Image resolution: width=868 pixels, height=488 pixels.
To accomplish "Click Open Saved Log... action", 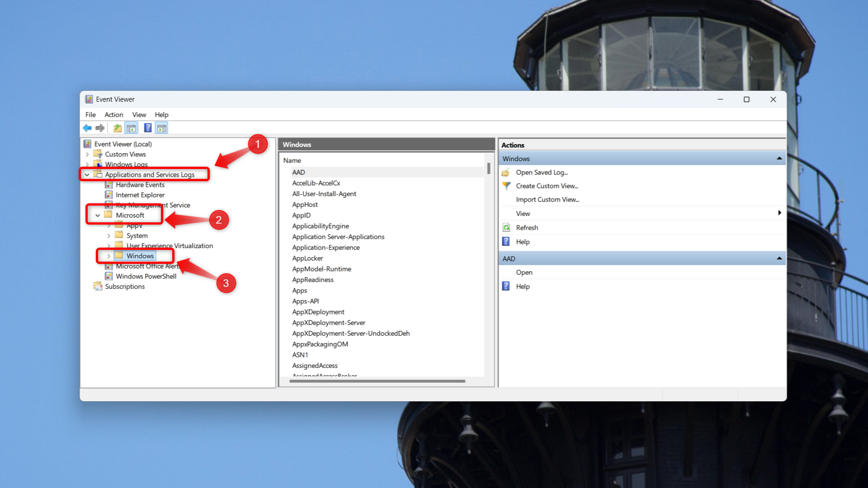I will click(x=542, y=173).
